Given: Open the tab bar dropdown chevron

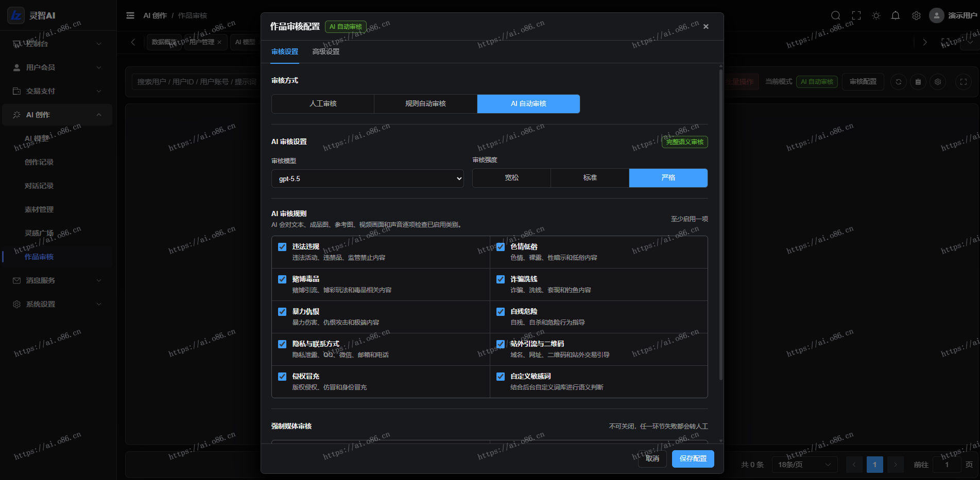Looking at the screenshot, I should [x=970, y=42].
